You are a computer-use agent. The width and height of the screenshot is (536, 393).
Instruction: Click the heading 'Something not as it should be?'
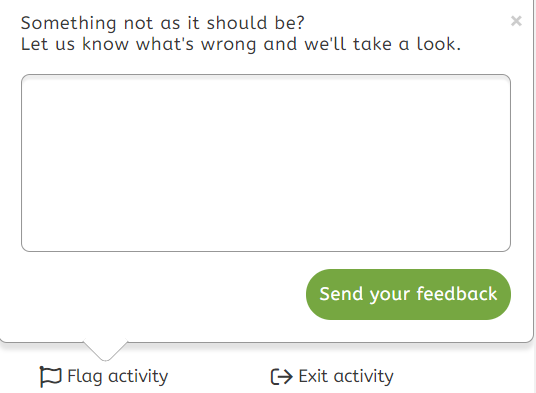[x=162, y=23]
